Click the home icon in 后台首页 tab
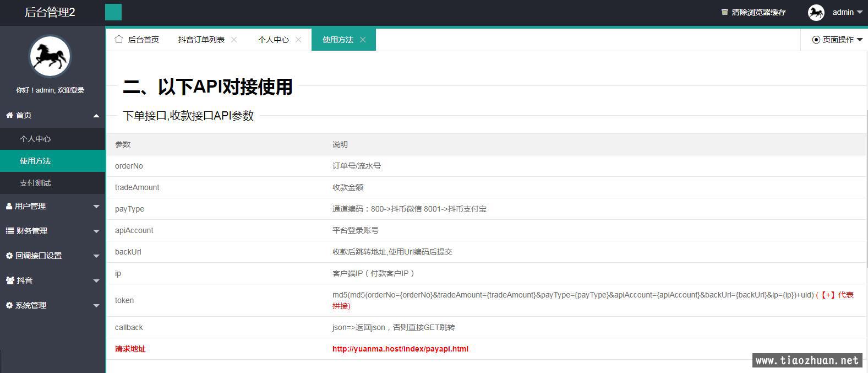 [x=119, y=39]
